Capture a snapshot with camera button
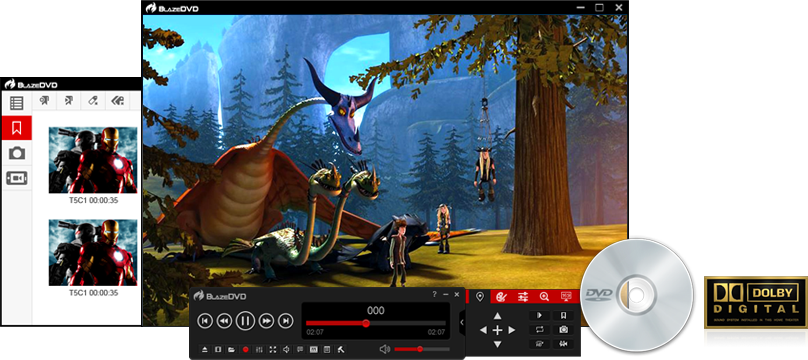This screenshot has width=808, height=360. pyautogui.click(x=564, y=330)
